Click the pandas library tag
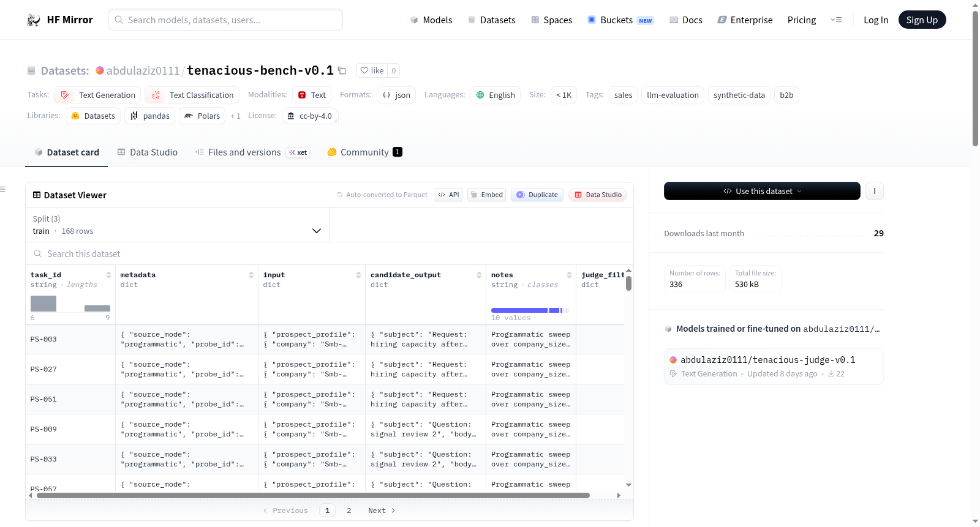This screenshot has height=527, width=980. 150,116
